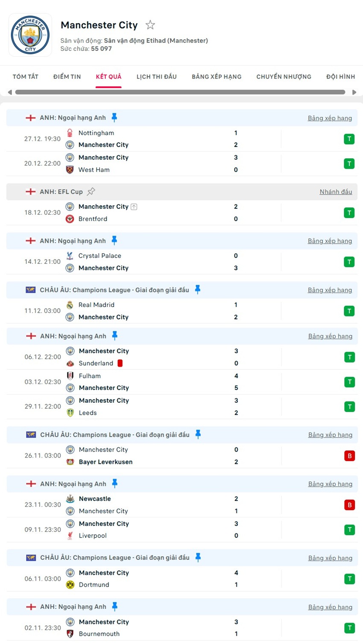Click the red loss badge for Bayer Leverkusen match
Image resolution: width=363 pixels, height=644 pixels.
click(349, 456)
